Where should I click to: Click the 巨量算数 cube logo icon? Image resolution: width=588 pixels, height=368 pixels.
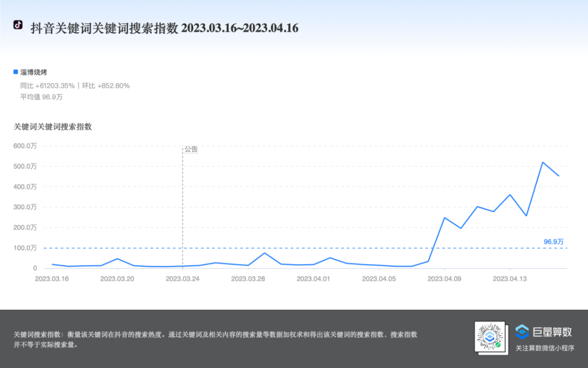[522, 332]
